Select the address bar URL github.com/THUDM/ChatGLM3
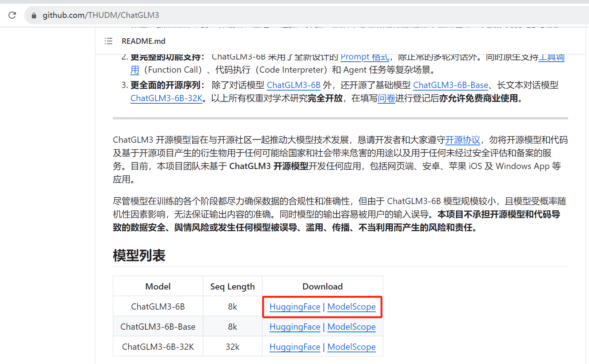The width and height of the screenshot is (589, 364). pos(101,15)
